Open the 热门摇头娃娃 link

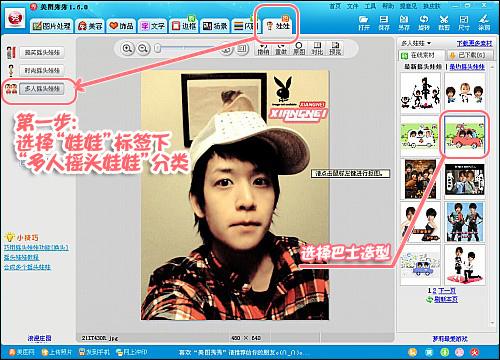[467, 67]
